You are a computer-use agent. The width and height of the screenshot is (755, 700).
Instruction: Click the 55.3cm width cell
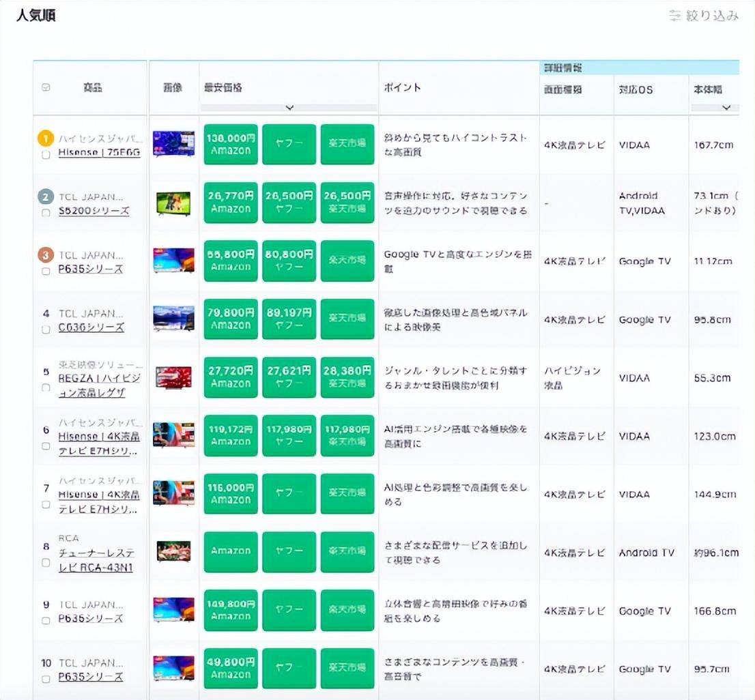(712, 378)
